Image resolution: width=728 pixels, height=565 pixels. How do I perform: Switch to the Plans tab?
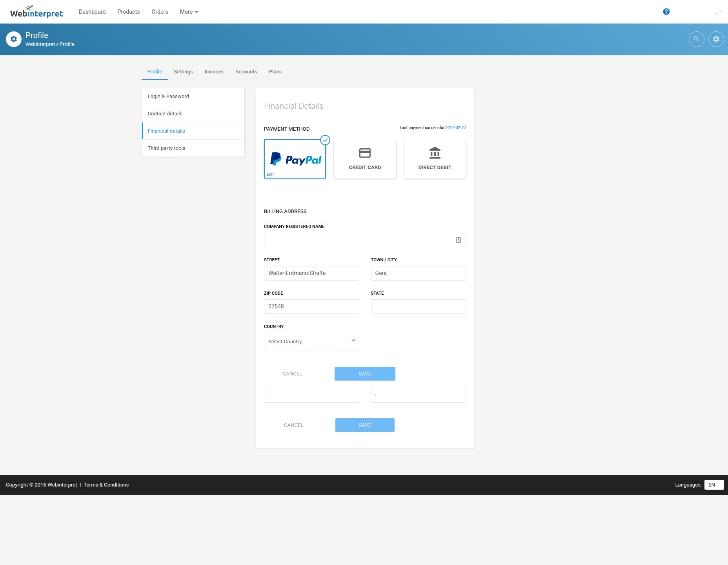point(275,72)
